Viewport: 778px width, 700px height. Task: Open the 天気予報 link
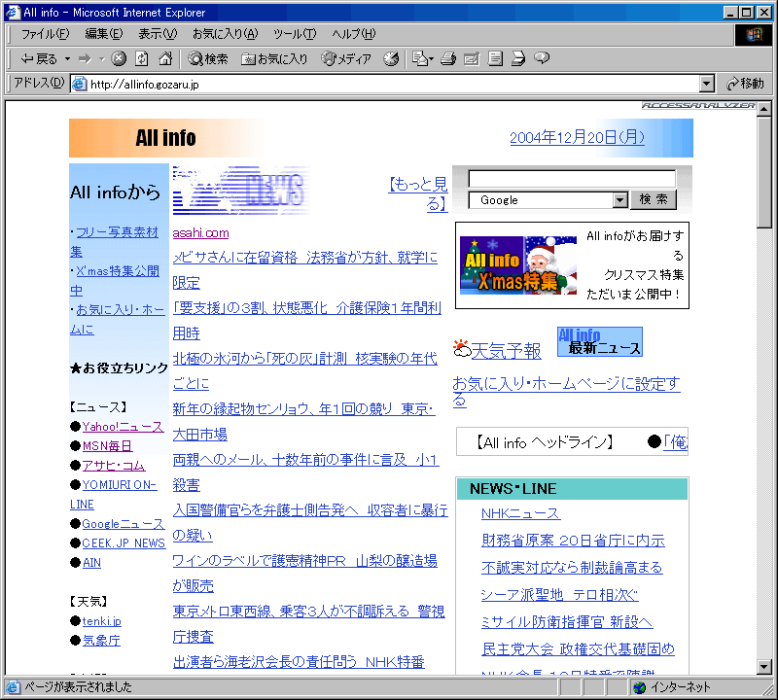[x=506, y=351]
